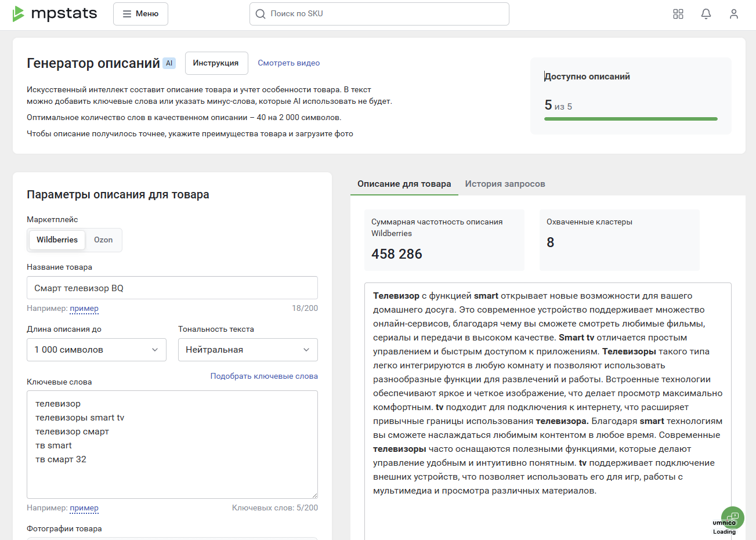Select Wildberries marketplace toggle
This screenshot has height=540, width=756.
pos(57,240)
